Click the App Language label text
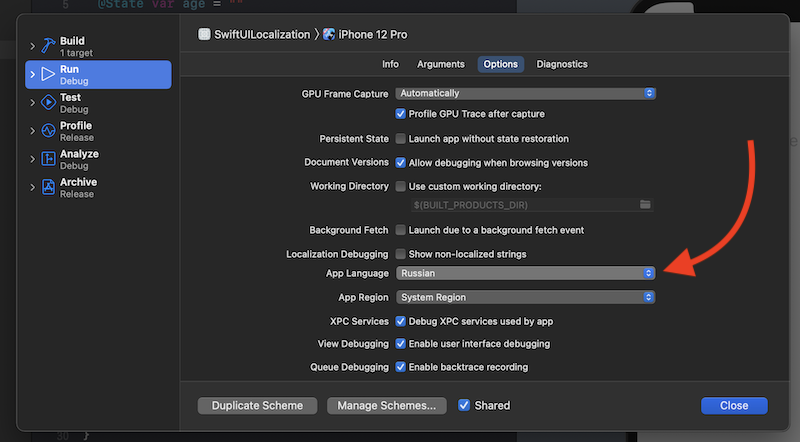800x442 pixels. pyautogui.click(x=357, y=274)
